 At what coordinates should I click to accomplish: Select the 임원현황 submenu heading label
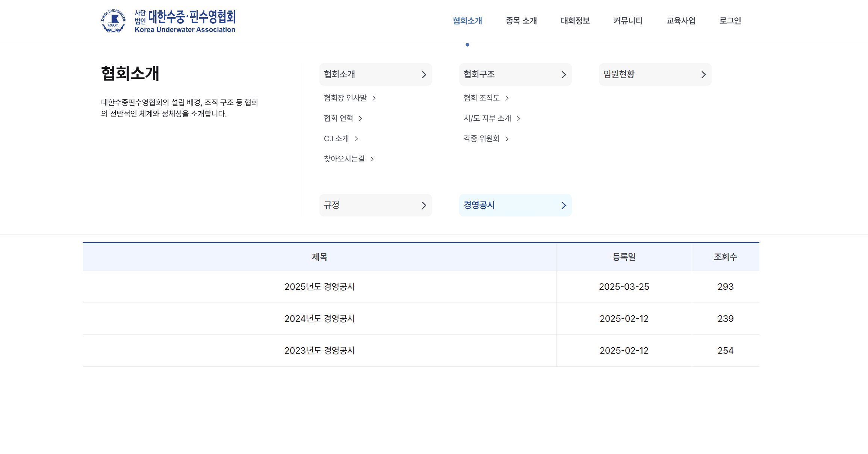(x=619, y=74)
